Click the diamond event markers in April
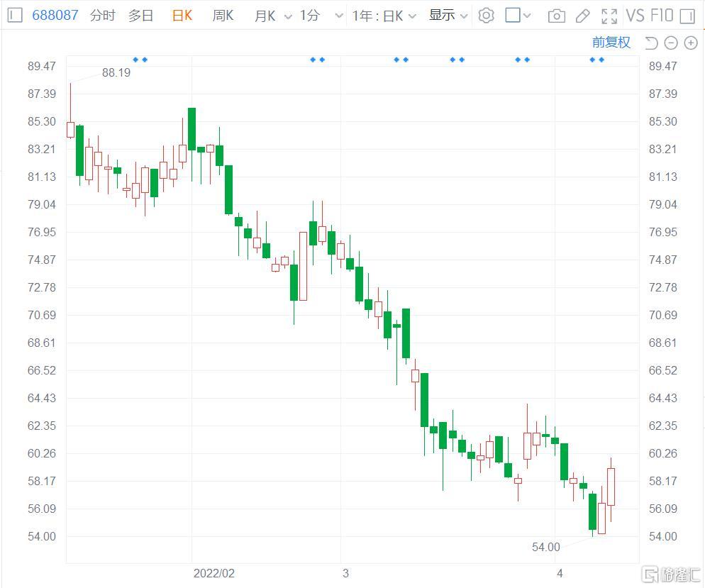This screenshot has width=705, height=588. [597, 60]
